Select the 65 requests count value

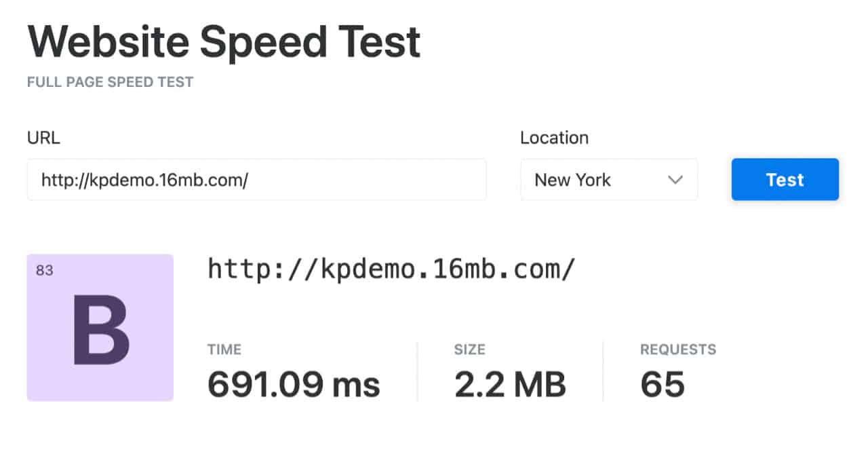click(662, 383)
